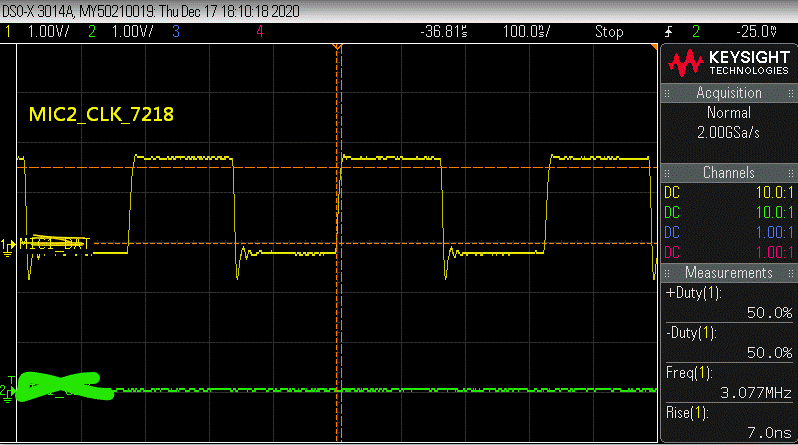Image resolution: width=798 pixels, height=445 pixels.
Task: Click channel 1 probe ratio 10.0:1 in yellow
Action: [775, 192]
